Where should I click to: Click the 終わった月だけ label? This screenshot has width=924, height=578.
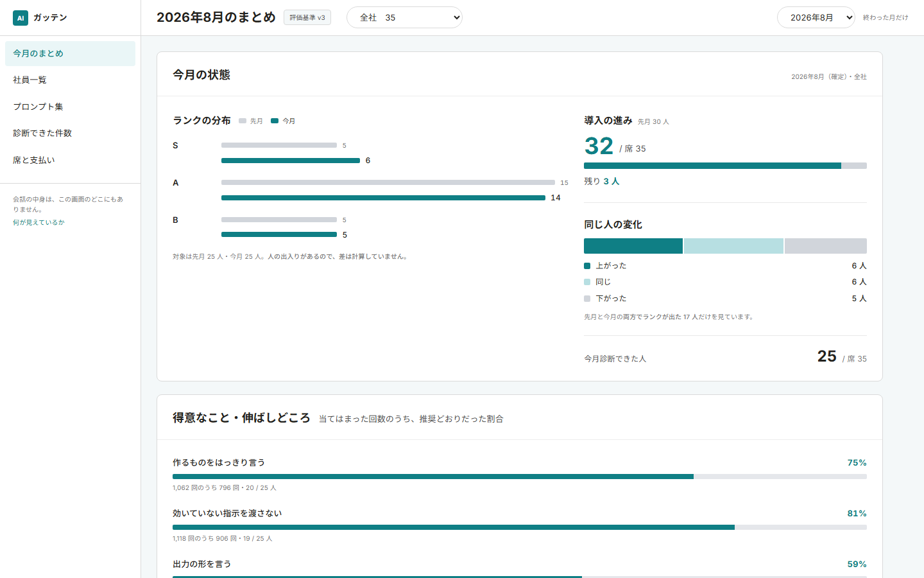coord(886,17)
